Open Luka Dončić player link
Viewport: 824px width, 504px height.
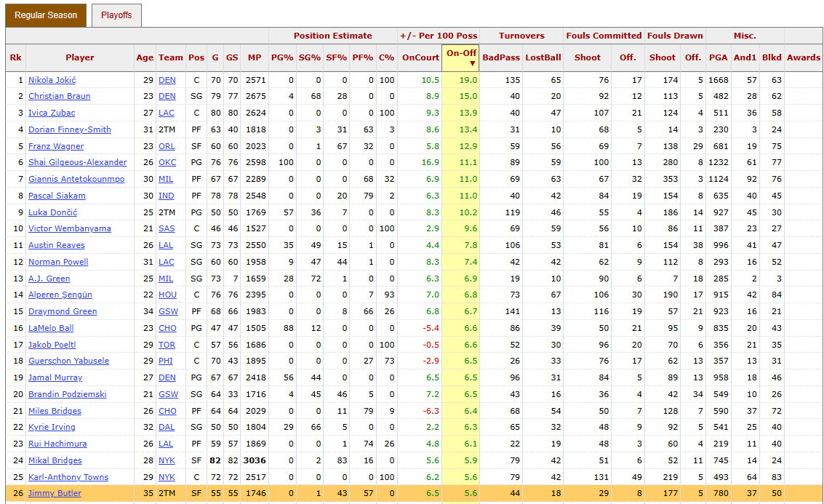point(52,212)
